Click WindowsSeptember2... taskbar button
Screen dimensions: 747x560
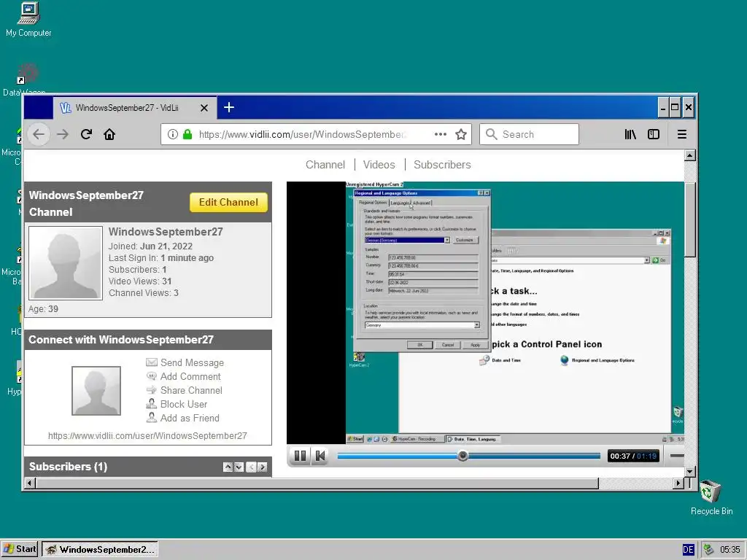point(100,549)
